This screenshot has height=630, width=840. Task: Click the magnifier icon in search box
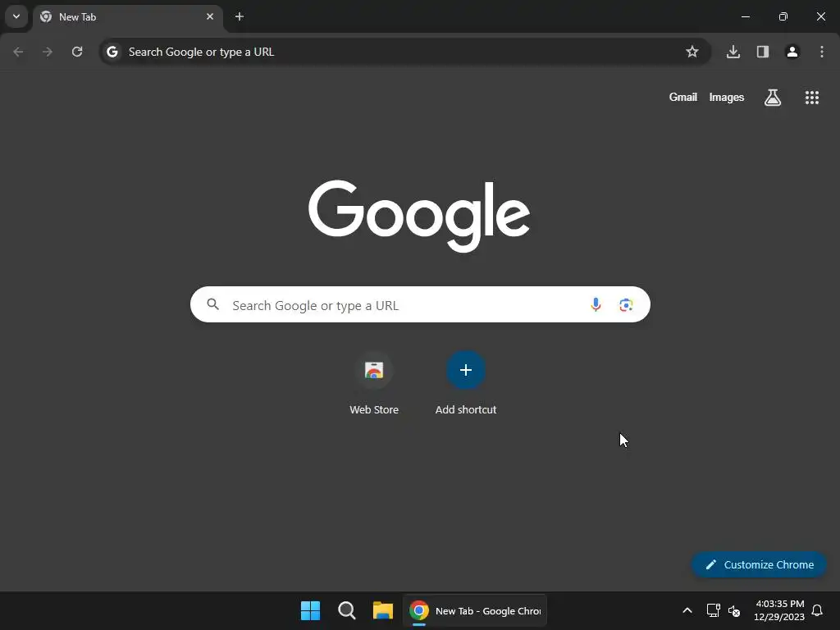(x=213, y=305)
